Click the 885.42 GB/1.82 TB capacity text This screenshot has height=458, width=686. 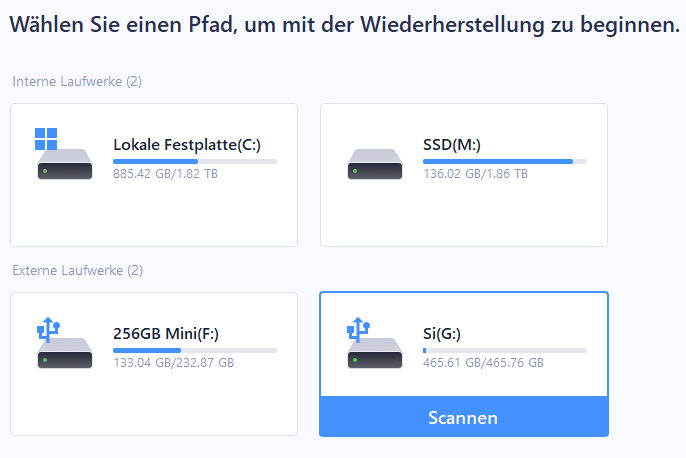(166, 174)
